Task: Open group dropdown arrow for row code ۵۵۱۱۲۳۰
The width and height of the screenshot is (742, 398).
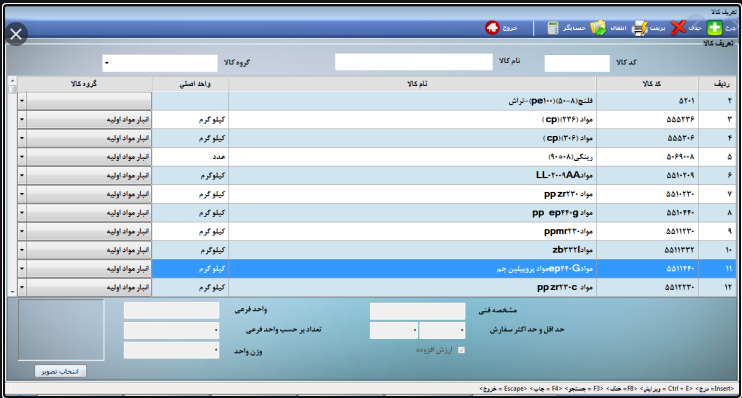Action: pyautogui.click(x=22, y=231)
